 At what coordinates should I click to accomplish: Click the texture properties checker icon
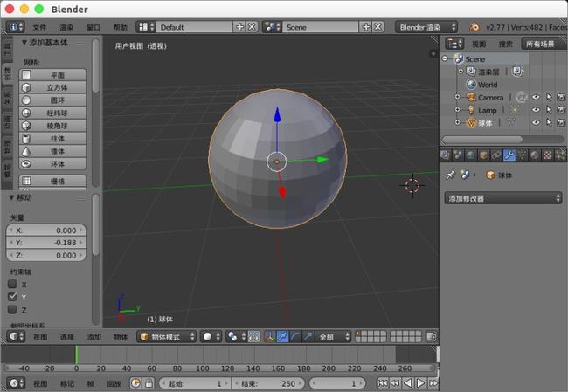click(x=548, y=155)
